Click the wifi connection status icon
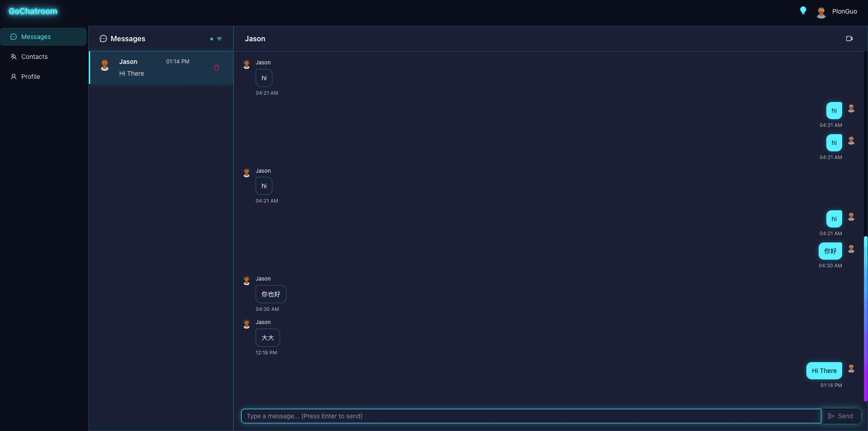The width and height of the screenshot is (868, 431). pyautogui.click(x=219, y=39)
